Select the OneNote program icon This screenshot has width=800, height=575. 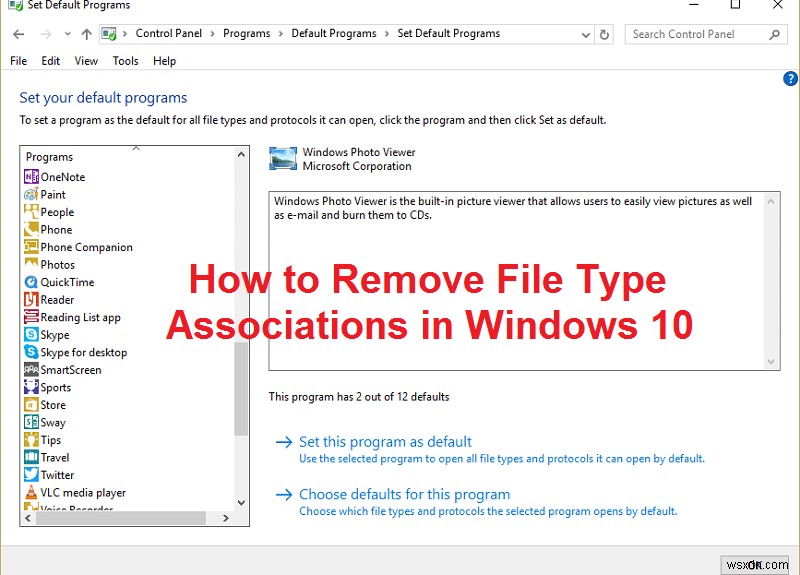(x=31, y=177)
